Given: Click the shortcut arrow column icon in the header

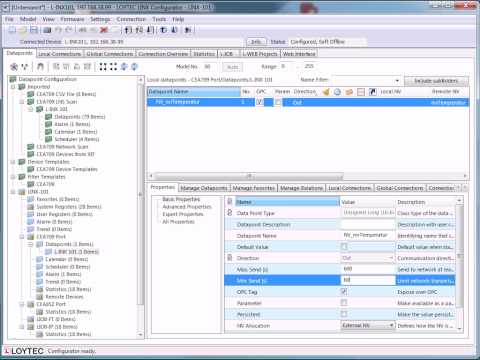Looking at the screenshot, I should [372, 92].
